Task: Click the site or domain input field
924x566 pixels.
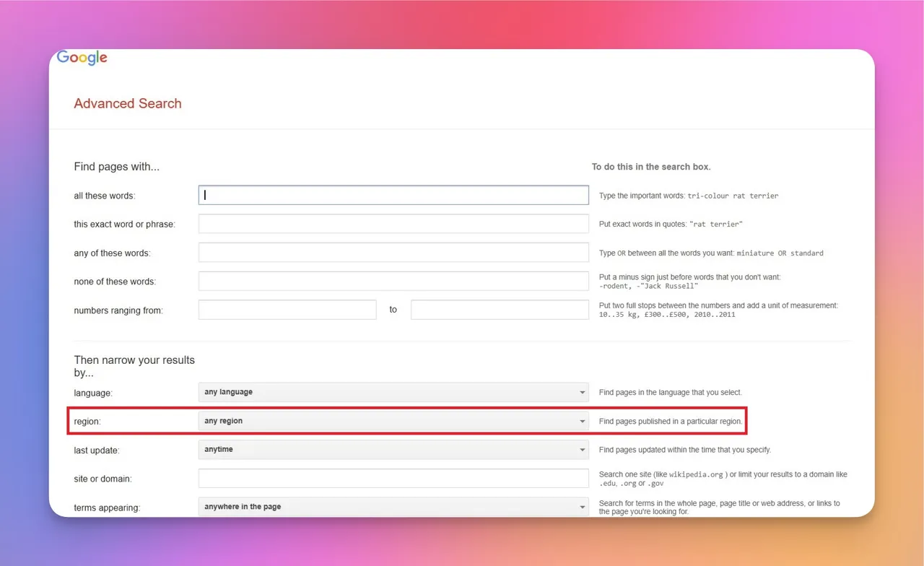Action: pos(393,479)
